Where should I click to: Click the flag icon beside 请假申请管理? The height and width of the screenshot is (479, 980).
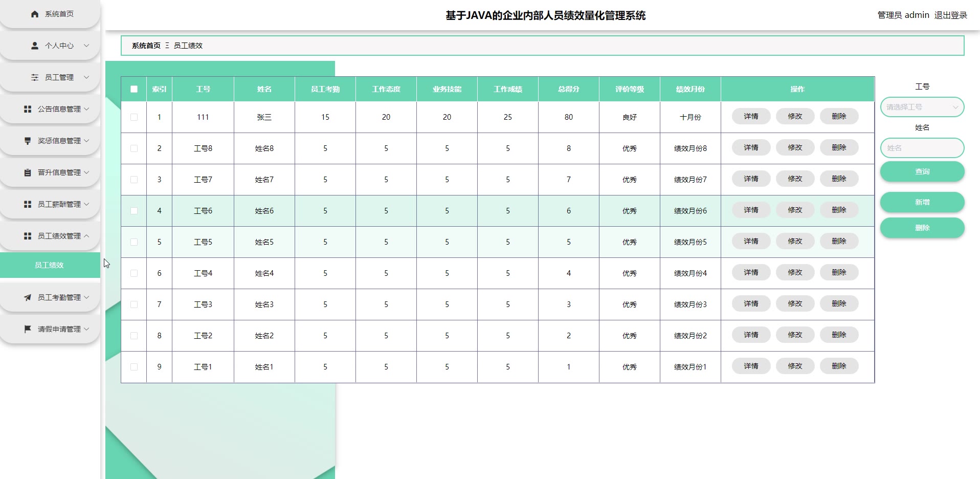(x=28, y=329)
